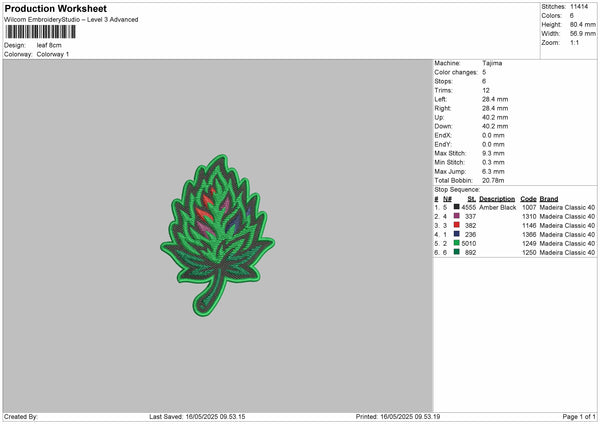The image size is (600, 424).
Task: Click the embroidered leaf design preview
Action: click(217, 235)
